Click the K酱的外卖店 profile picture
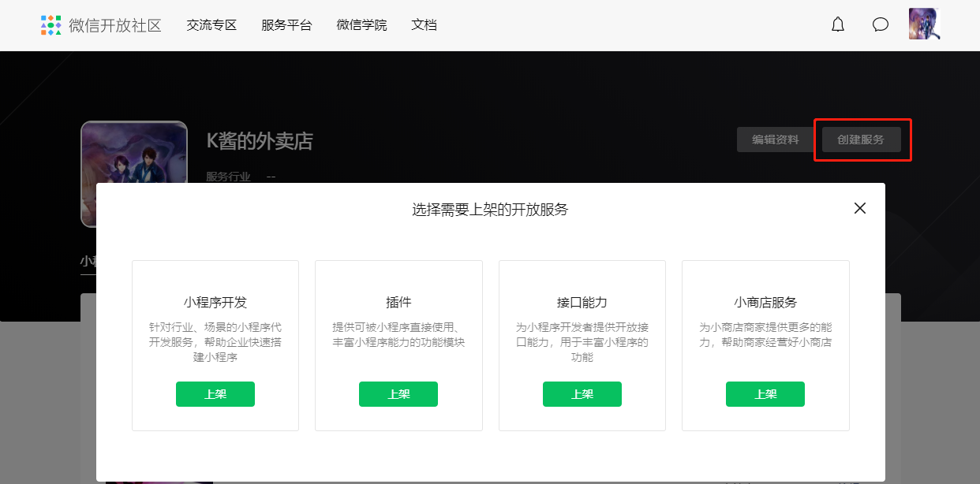The height and width of the screenshot is (484, 980). [x=134, y=173]
